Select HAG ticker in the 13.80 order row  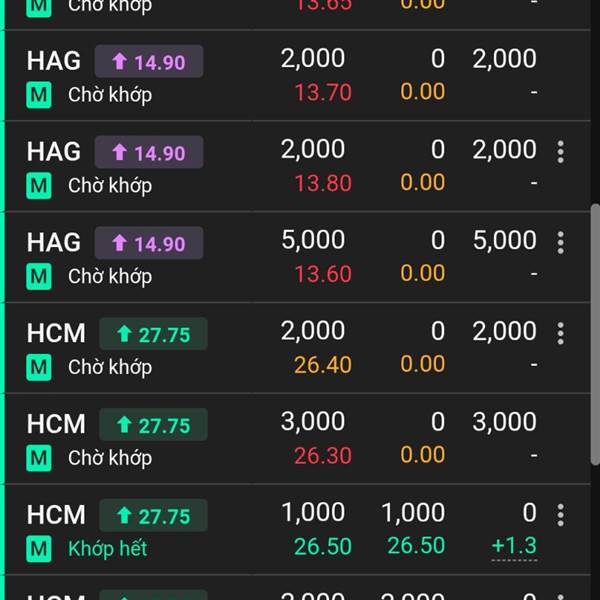(54, 152)
